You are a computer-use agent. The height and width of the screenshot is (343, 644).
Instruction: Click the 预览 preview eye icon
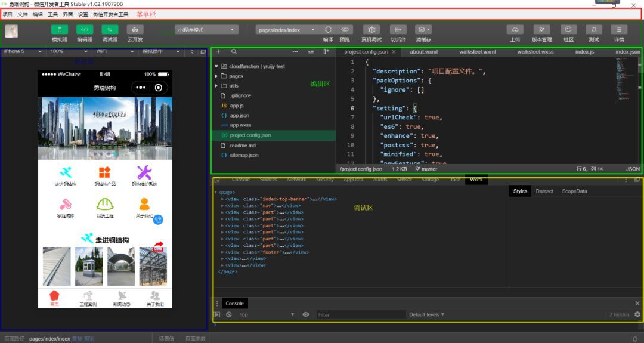(x=345, y=30)
